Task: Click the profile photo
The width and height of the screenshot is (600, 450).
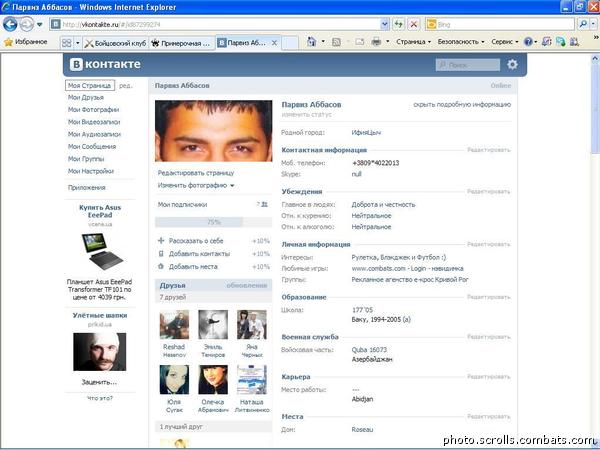Action: pos(214,131)
